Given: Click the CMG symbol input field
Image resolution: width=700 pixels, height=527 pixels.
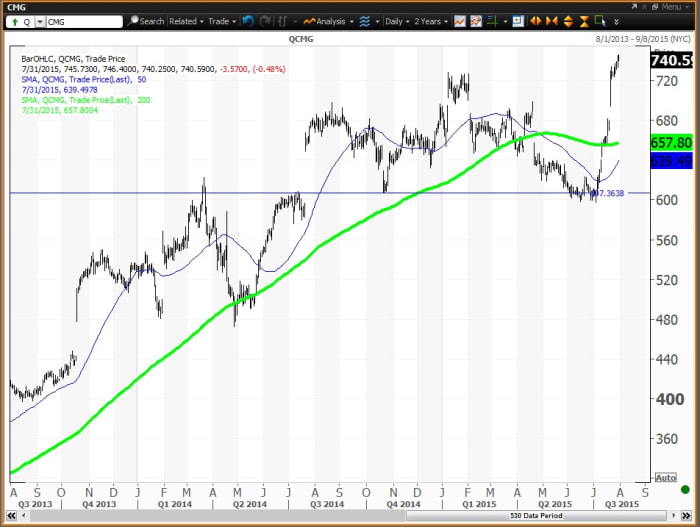Looking at the screenshot, I should pyautogui.click(x=84, y=22).
